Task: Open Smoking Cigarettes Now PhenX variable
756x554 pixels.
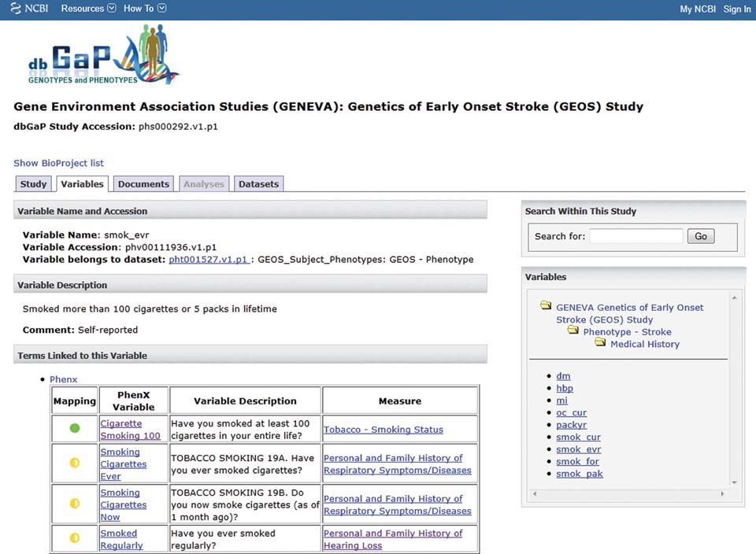Action: tap(124, 504)
